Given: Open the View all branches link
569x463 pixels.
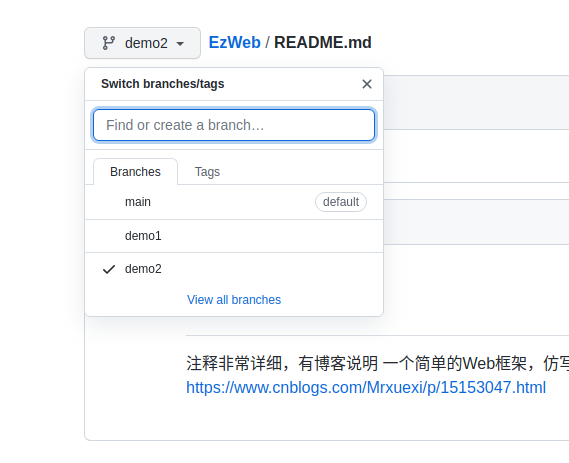Looking at the screenshot, I should tap(234, 300).
